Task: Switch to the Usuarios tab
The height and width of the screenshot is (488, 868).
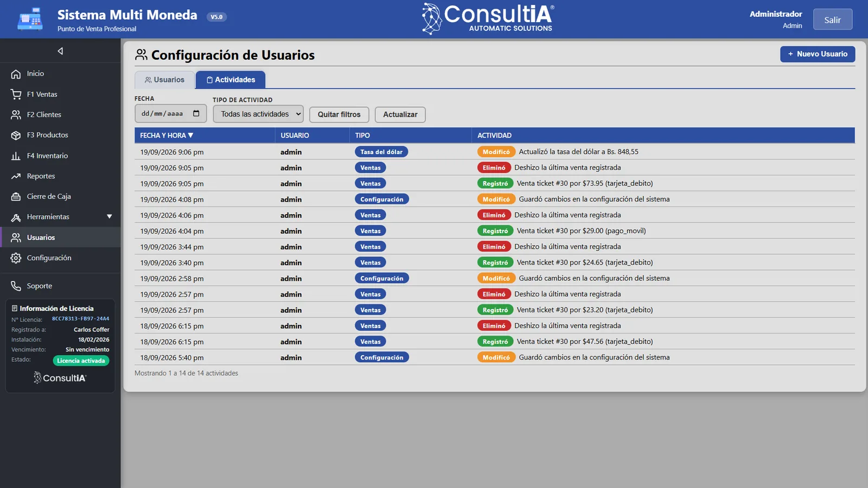Action: [x=164, y=80]
